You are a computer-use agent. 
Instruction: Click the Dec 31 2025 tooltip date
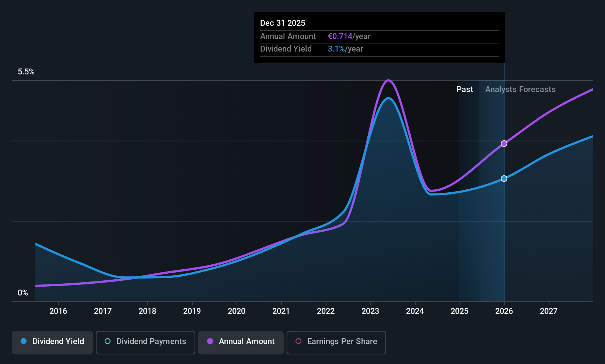283,23
